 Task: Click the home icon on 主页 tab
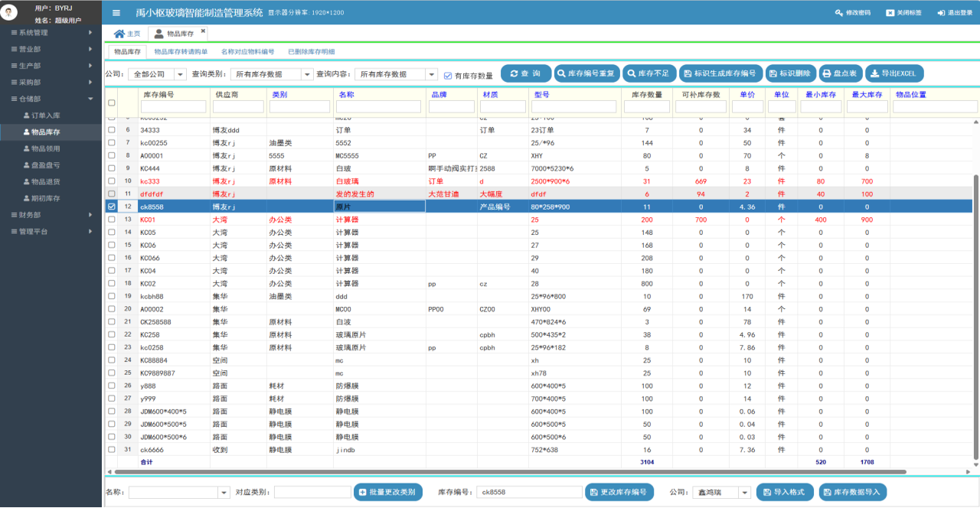point(119,34)
